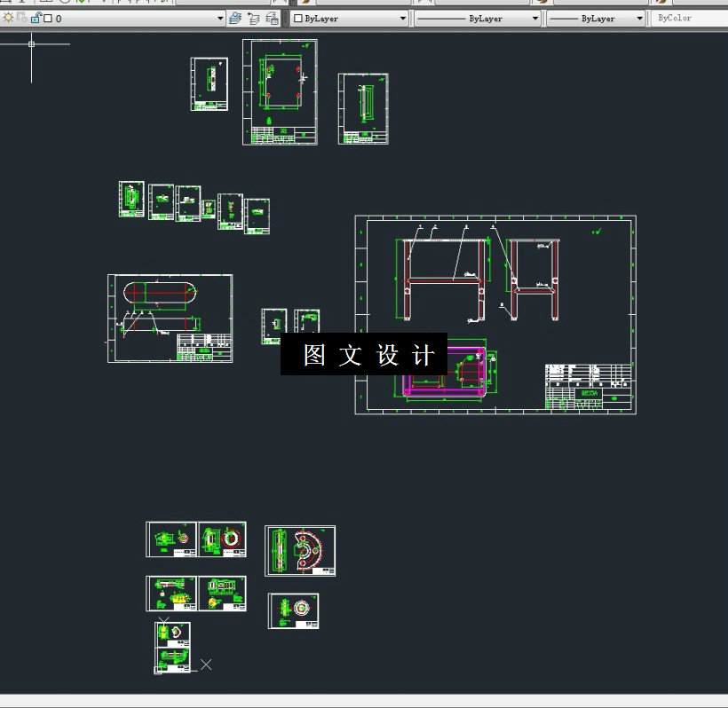Toggle the padlock icon to lock layer 0
The image size is (728, 708).
click(36, 18)
